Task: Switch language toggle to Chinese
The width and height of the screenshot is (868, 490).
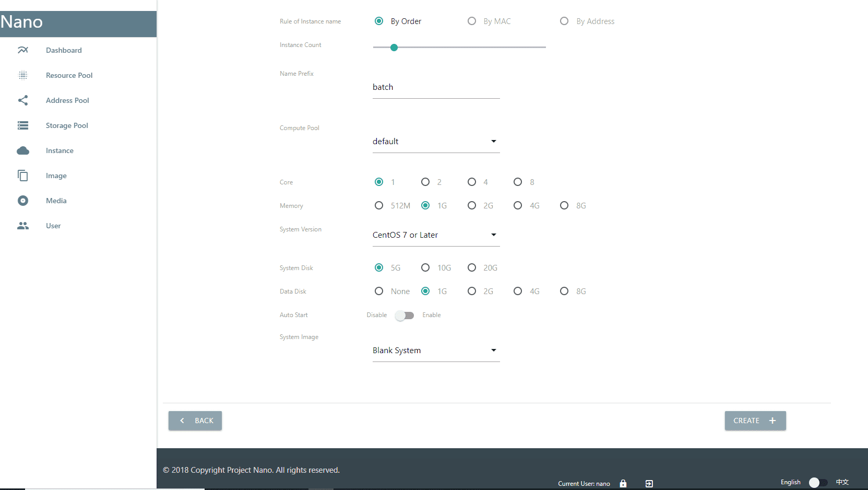Action: tap(818, 482)
